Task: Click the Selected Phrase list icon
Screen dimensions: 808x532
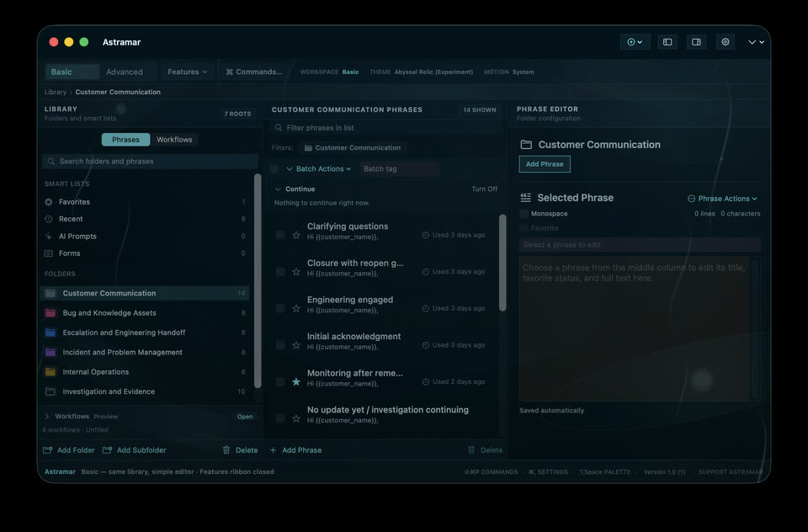Action: pos(525,198)
